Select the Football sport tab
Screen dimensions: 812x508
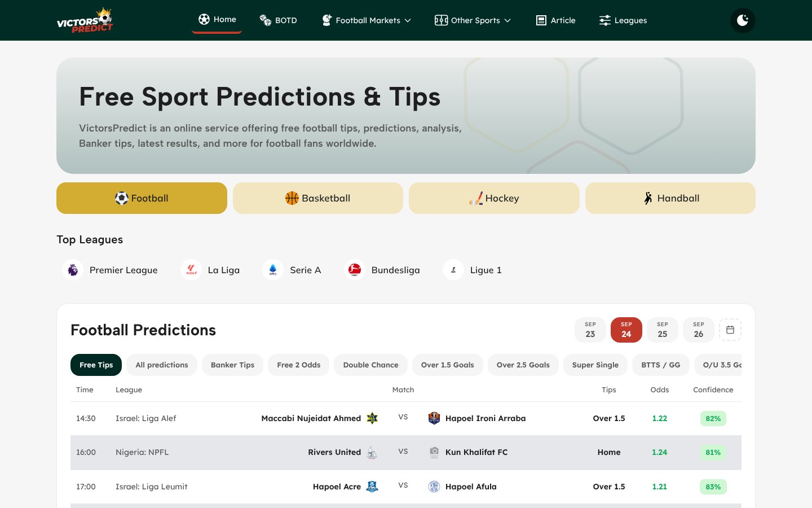[x=142, y=198]
